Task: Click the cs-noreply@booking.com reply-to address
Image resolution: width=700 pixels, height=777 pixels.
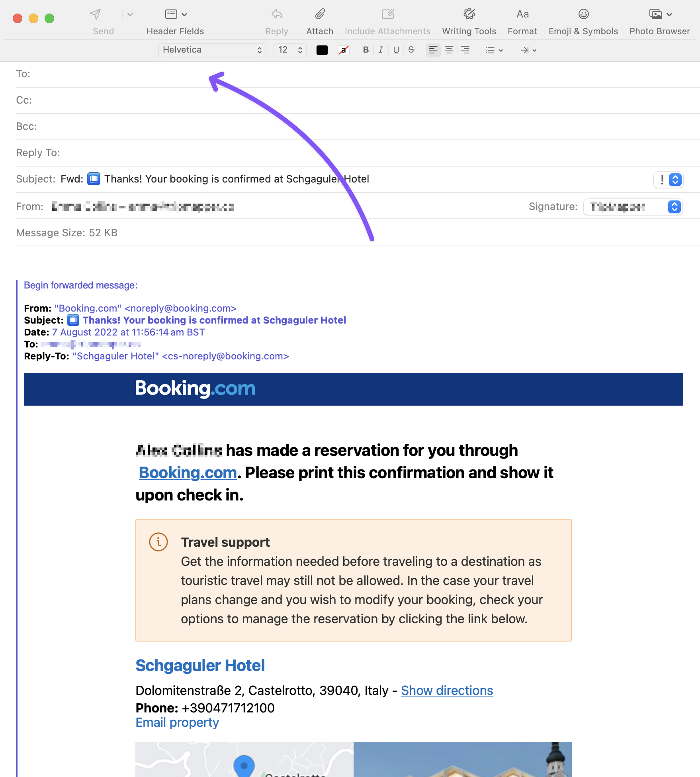Action: point(225,356)
